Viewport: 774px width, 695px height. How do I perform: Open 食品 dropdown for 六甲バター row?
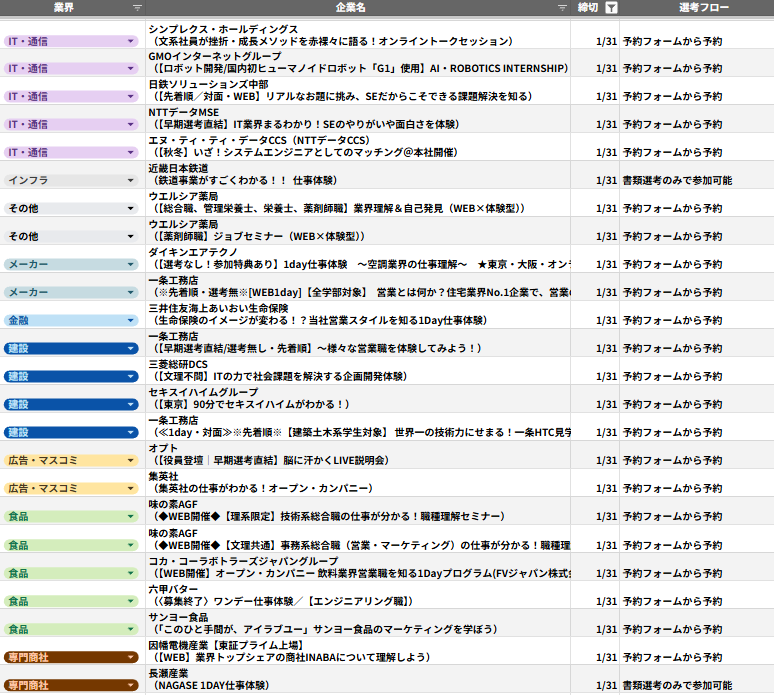coord(130,601)
